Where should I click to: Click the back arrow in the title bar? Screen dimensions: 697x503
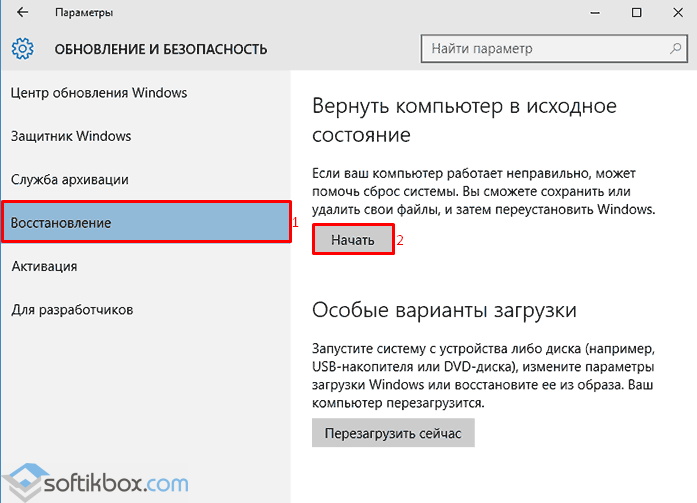[22, 13]
